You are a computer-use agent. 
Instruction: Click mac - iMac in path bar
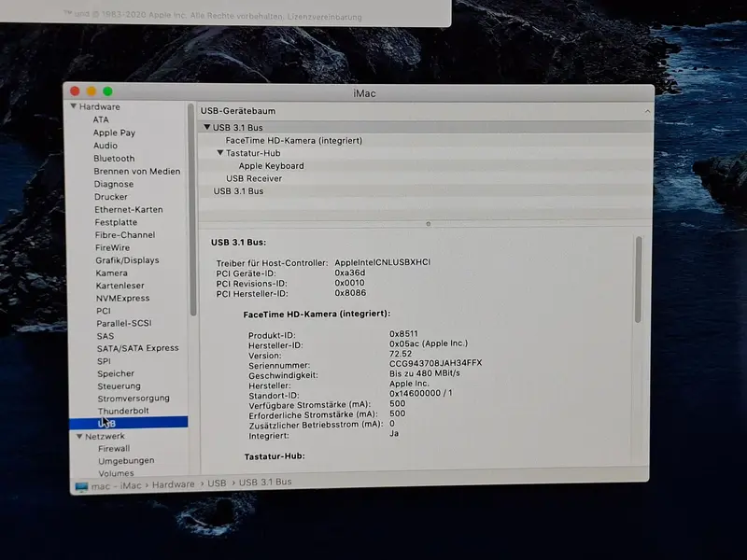pyautogui.click(x=116, y=485)
